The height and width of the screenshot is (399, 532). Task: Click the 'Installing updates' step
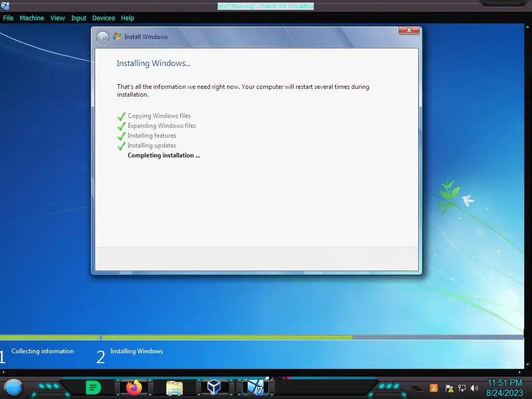pyautogui.click(x=152, y=145)
